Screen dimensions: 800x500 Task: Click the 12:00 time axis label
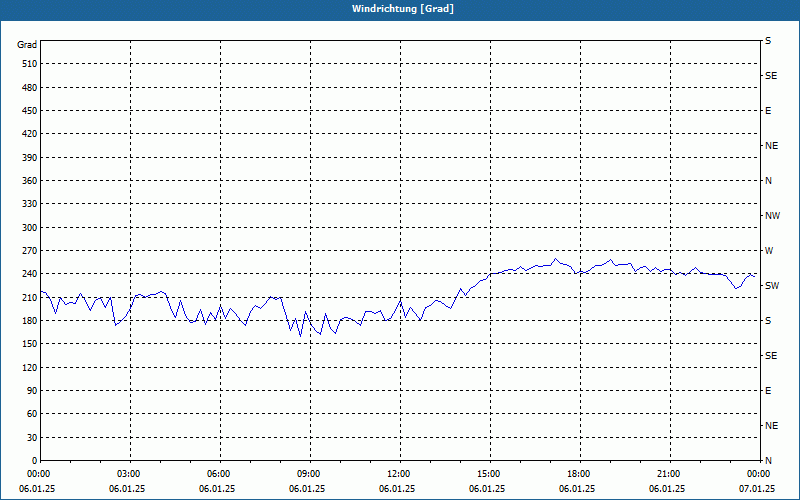(397, 474)
